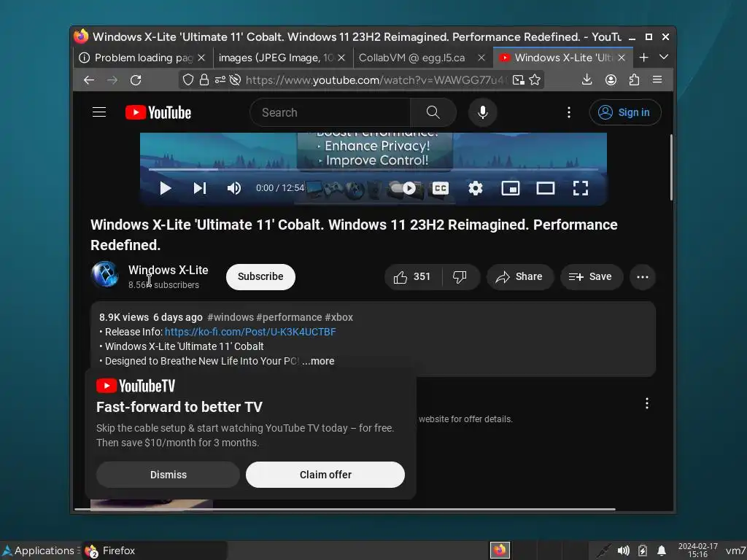Seek on the video progress bar
Image resolution: width=747 pixels, height=560 pixels.
click(x=373, y=169)
